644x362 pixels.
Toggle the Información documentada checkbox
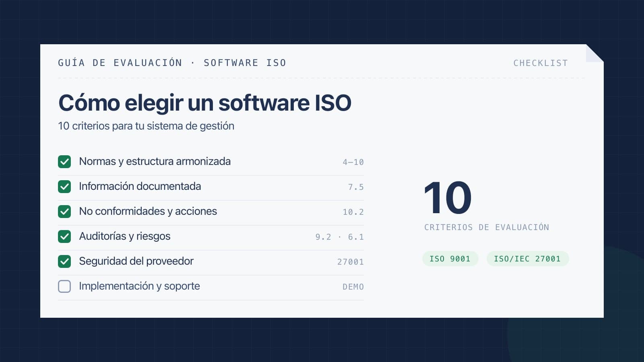click(64, 187)
